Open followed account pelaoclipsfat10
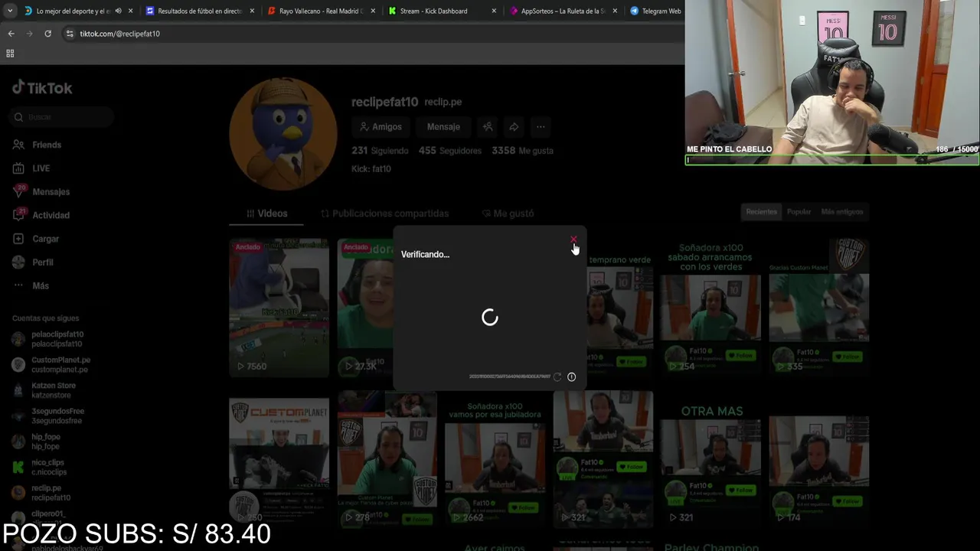The width and height of the screenshot is (980, 551). pos(49,339)
